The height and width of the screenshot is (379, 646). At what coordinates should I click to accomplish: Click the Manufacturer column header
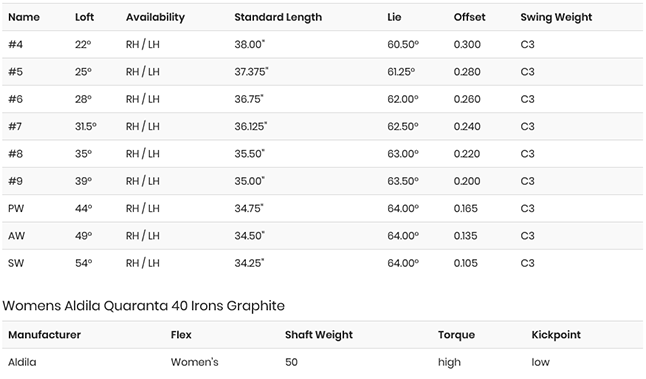point(44,335)
